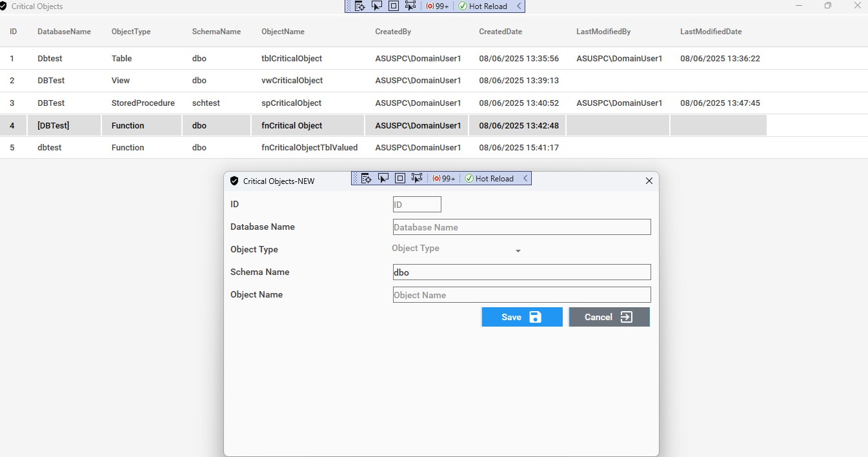
Task: Open Live Visual Tree in dialog toolbar
Action: pyautogui.click(x=367, y=178)
